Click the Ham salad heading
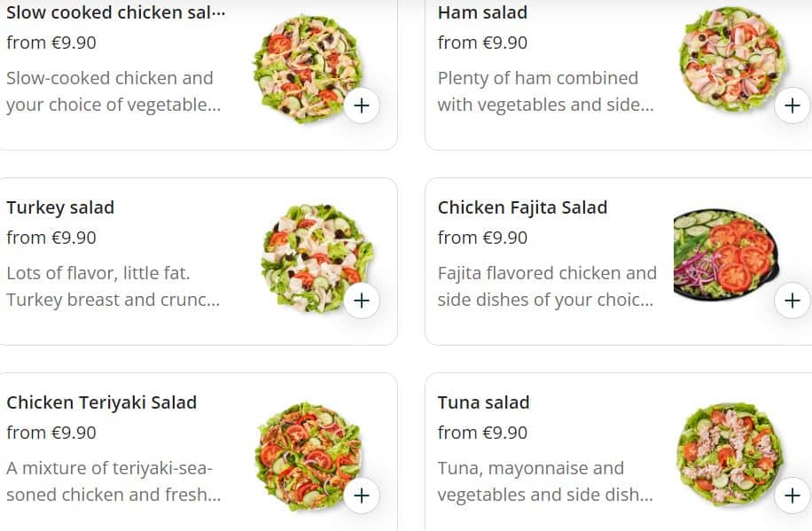The width and height of the screenshot is (812, 531). pos(482,12)
